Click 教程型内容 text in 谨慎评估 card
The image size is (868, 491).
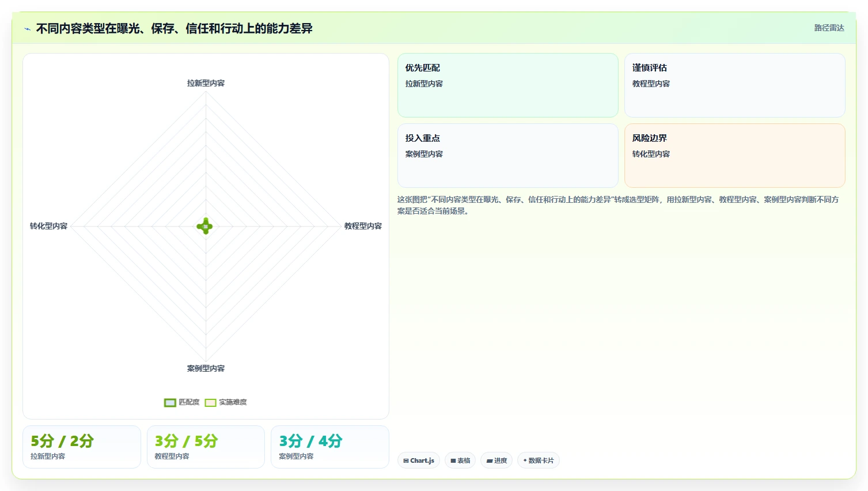click(x=651, y=84)
